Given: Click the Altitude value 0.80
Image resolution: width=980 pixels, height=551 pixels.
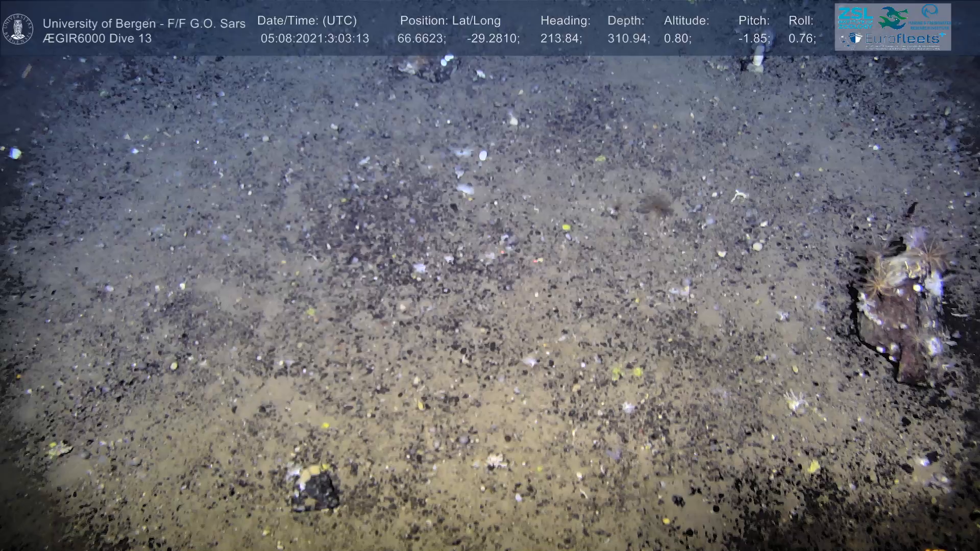Looking at the screenshot, I should pos(677,39).
